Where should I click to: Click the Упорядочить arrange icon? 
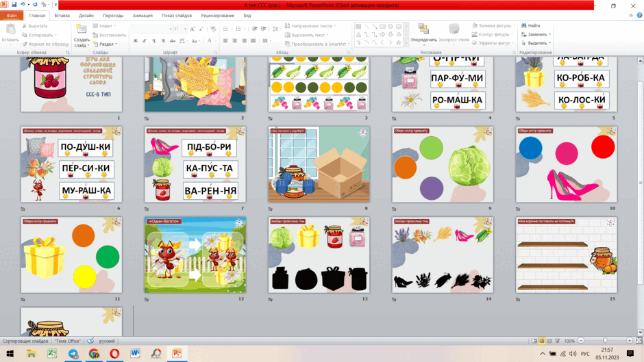(x=423, y=29)
